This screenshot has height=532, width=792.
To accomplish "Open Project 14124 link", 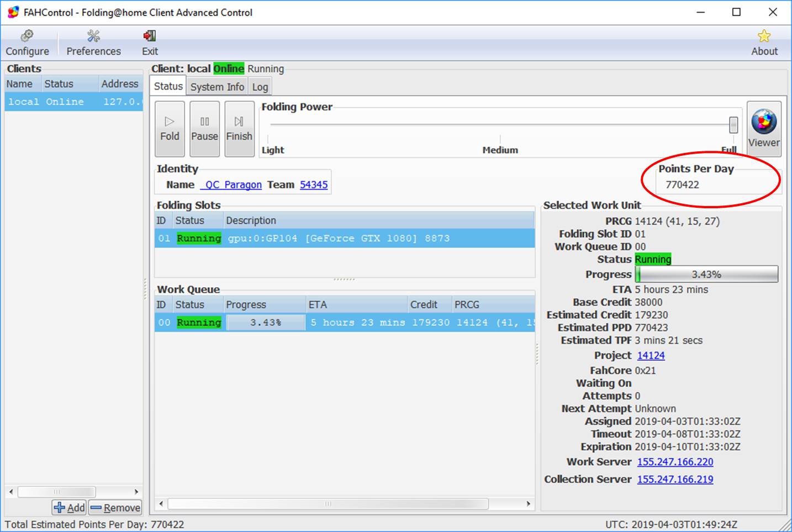I will click(x=651, y=355).
